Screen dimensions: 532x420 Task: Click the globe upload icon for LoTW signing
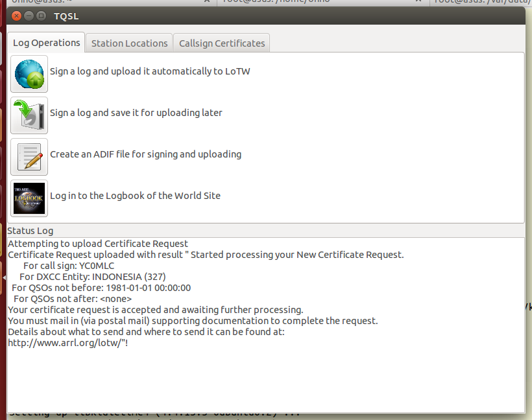[x=29, y=74]
